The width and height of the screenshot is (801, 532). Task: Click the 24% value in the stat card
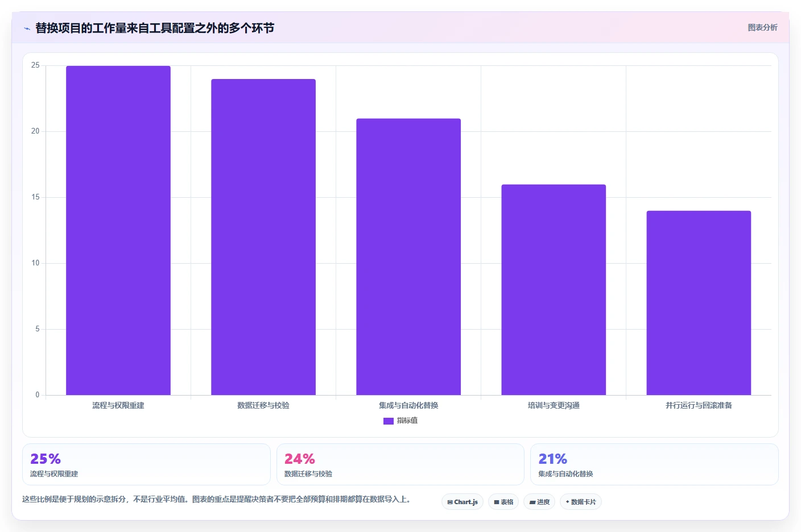300,459
